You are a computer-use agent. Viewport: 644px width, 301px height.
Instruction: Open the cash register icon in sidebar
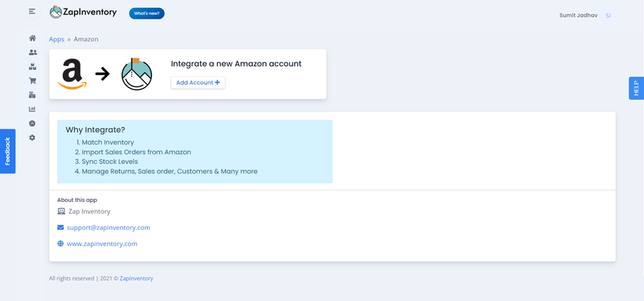tap(33, 95)
